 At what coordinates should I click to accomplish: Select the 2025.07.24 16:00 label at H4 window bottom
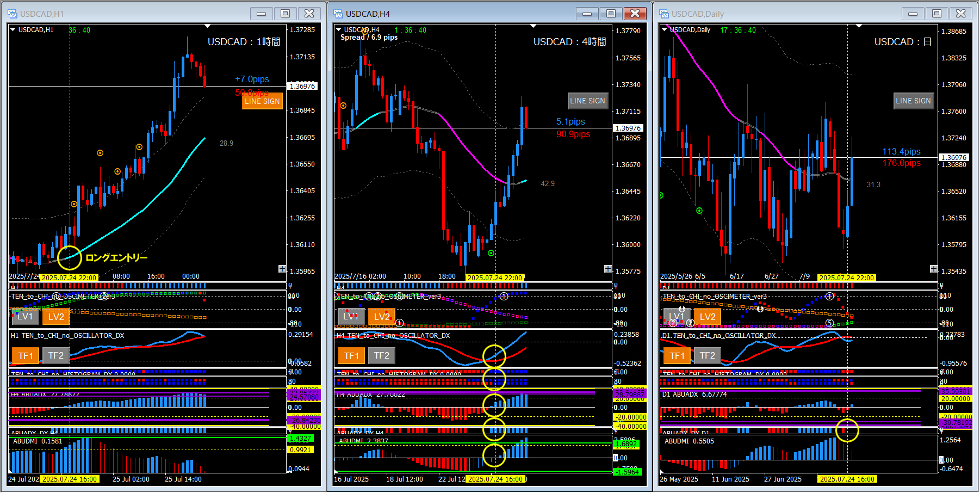495,479
